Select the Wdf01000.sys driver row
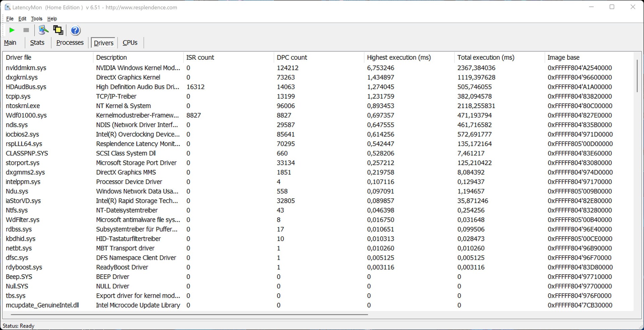This screenshot has width=644, height=330. click(318, 115)
